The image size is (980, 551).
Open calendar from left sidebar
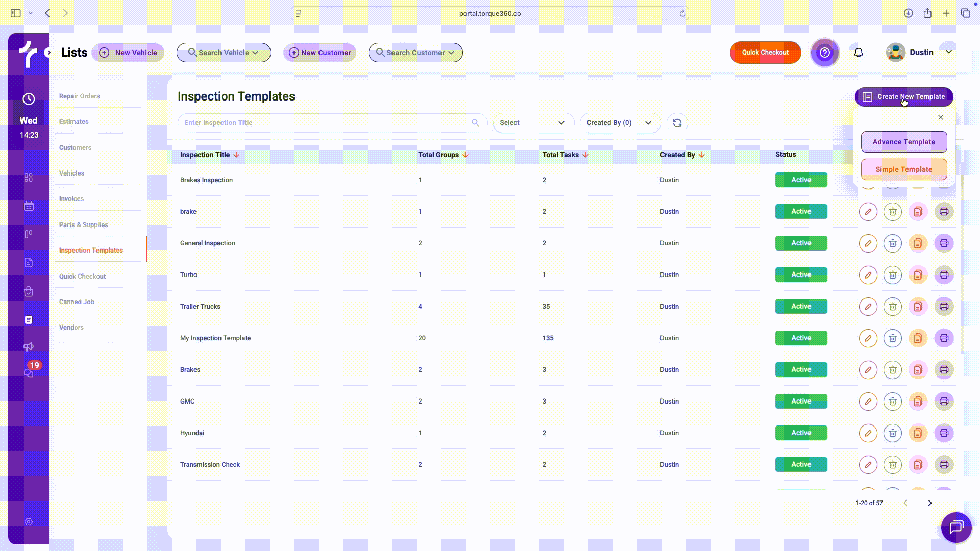[29, 206]
